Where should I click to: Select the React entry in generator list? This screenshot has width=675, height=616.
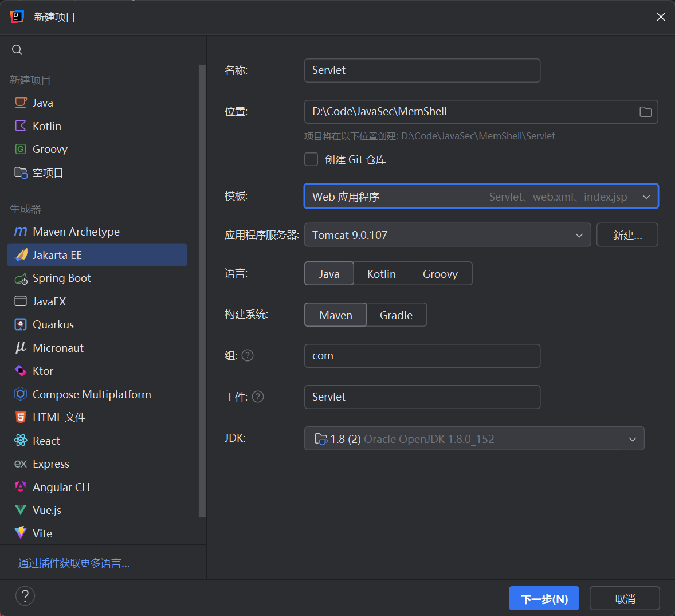pyautogui.click(x=46, y=441)
